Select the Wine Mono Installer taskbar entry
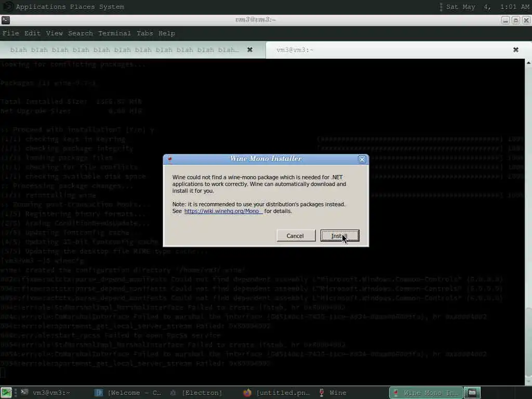The width and height of the screenshot is (532, 399). click(x=426, y=393)
